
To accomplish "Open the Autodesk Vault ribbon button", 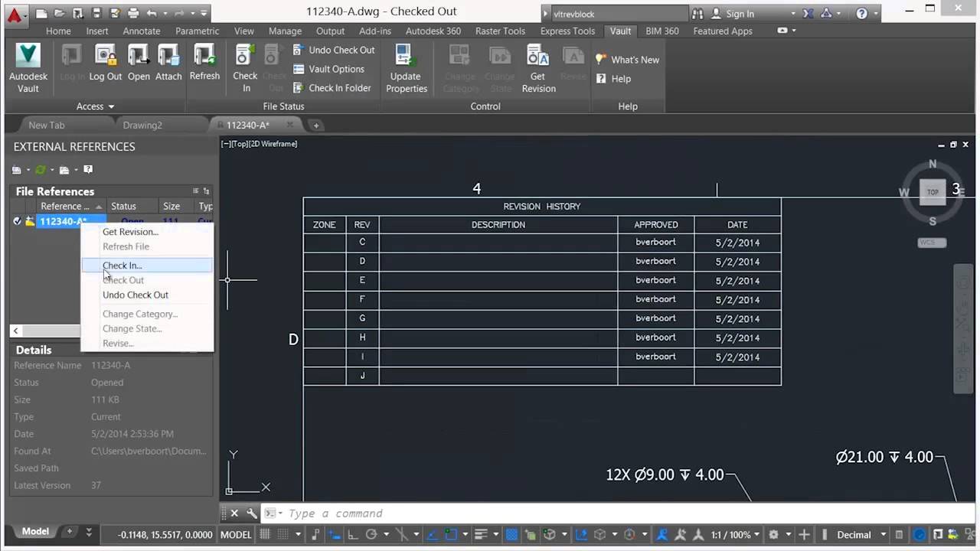I will 28,68.
